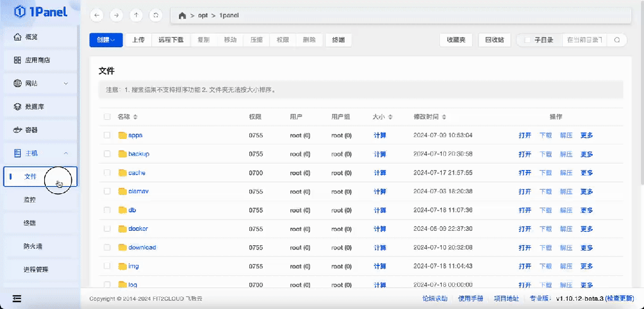Click the search input 在当前目录下
This screenshot has width=644, height=309.
(x=584, y=41)
